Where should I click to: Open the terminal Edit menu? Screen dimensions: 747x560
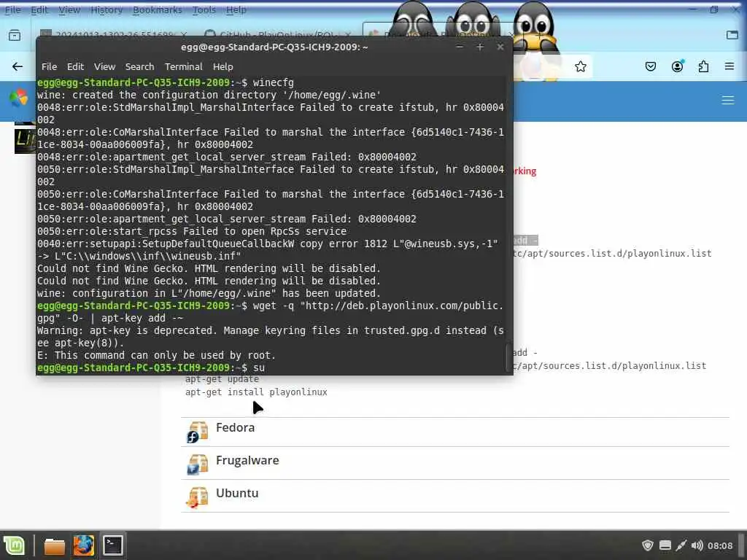75,66
